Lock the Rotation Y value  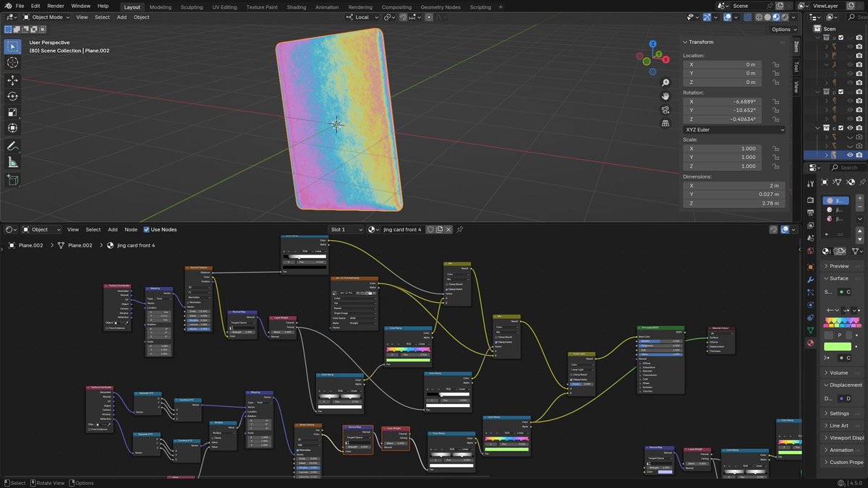[775, 111]
